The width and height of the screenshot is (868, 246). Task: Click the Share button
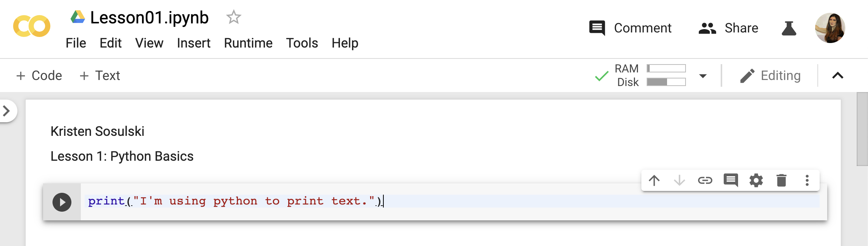pos(728,28)
